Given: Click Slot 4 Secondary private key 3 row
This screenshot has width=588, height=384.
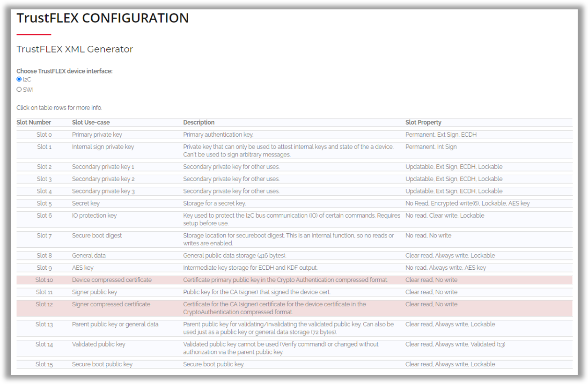Looking at the screenshot, I should pos(103,191).
